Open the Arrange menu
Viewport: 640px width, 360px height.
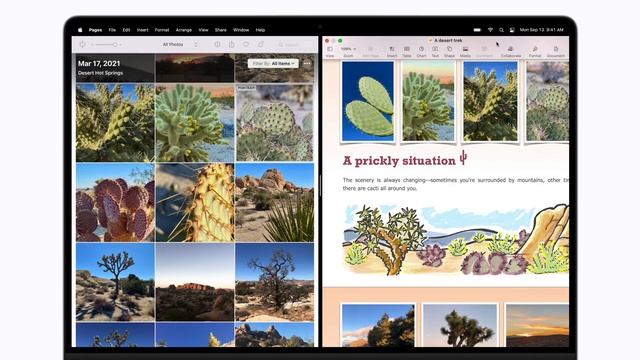pos(184,30)
